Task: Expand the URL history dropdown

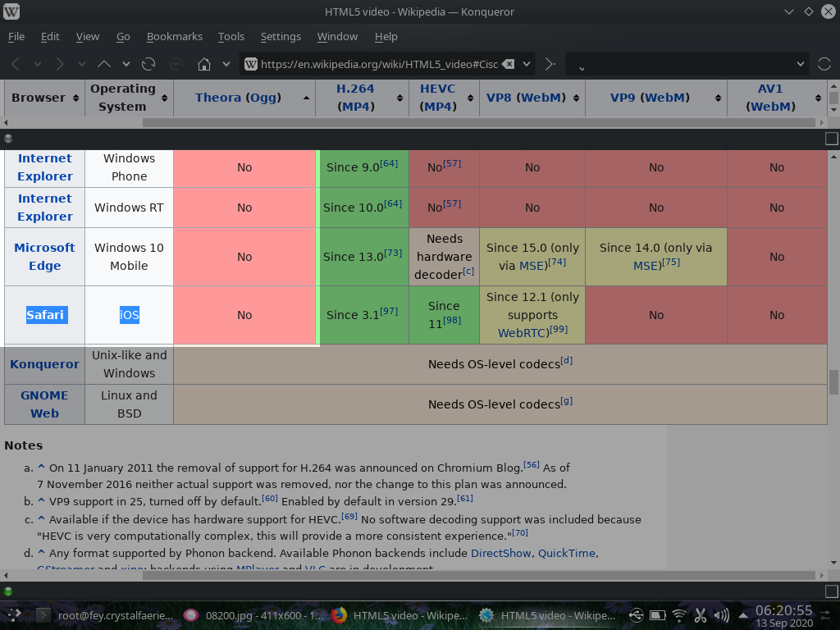Action: pos(527,64)
